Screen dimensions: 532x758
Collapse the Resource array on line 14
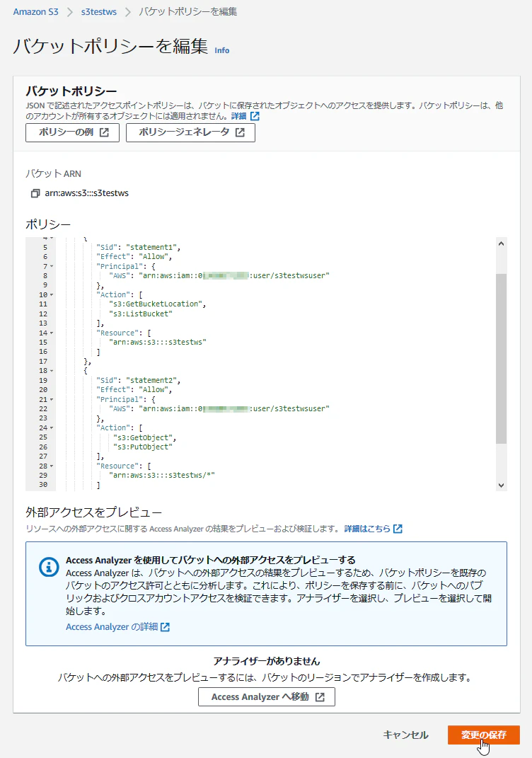point(52,333)
